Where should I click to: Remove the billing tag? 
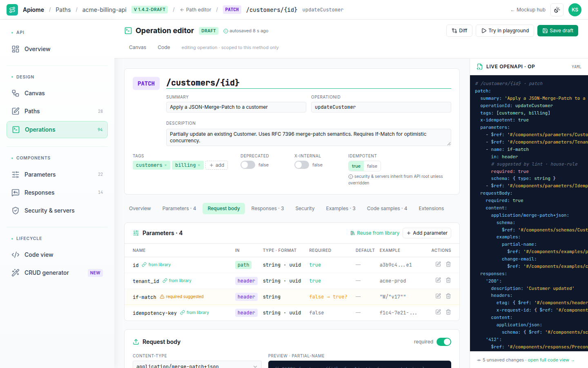pos(199,165)
